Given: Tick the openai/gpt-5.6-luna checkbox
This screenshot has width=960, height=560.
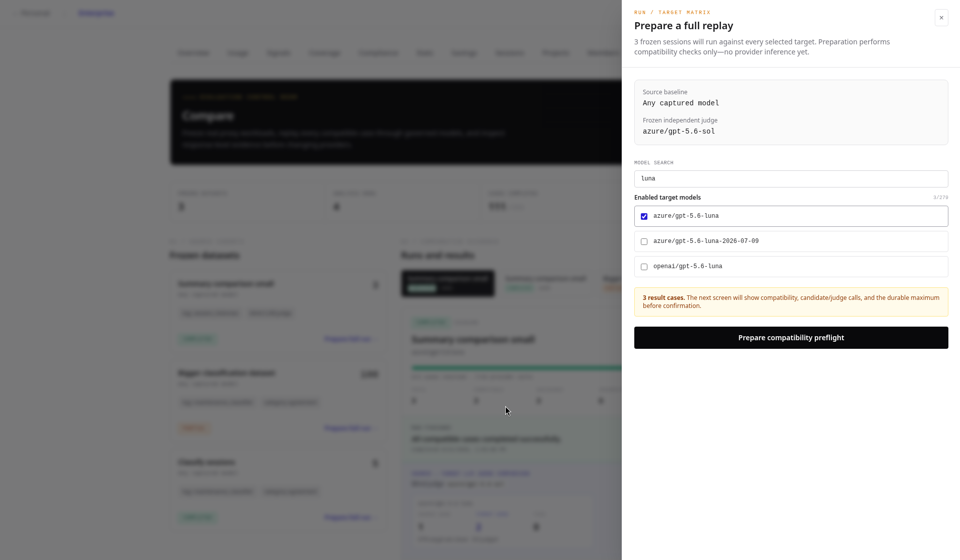Looking at the screenshot, I should 644,267.
